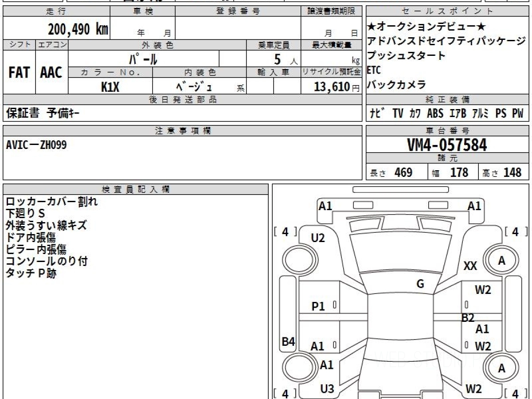Click the XX mark on car diagram
The image size is (532, 399).
click(x=470, y=266)
